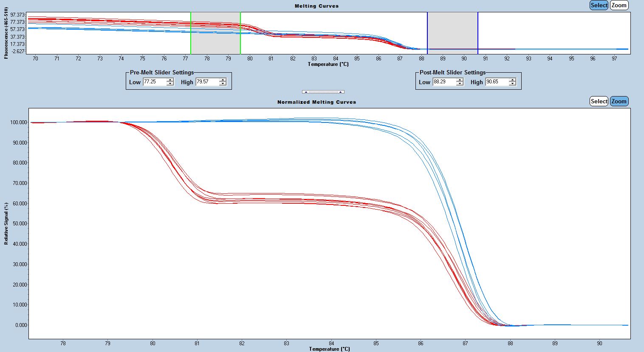Click the gray shaded post-melt region
Image resolution: width=644 pixels, height=352 pixels.
point(452,30)
